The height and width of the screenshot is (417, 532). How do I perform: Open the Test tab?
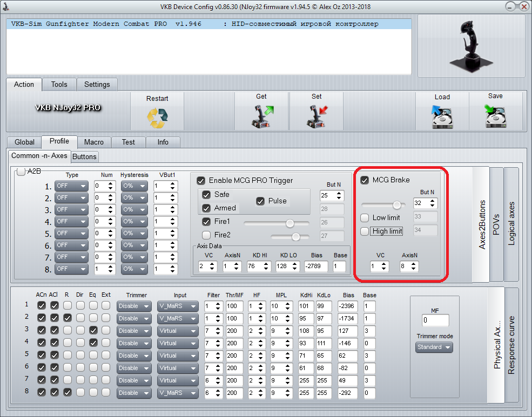[x=128, y=142]
